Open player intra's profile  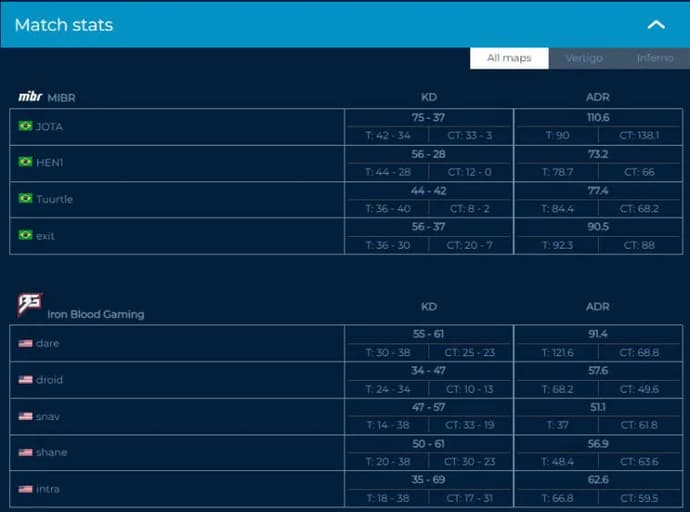coord(48,489)
